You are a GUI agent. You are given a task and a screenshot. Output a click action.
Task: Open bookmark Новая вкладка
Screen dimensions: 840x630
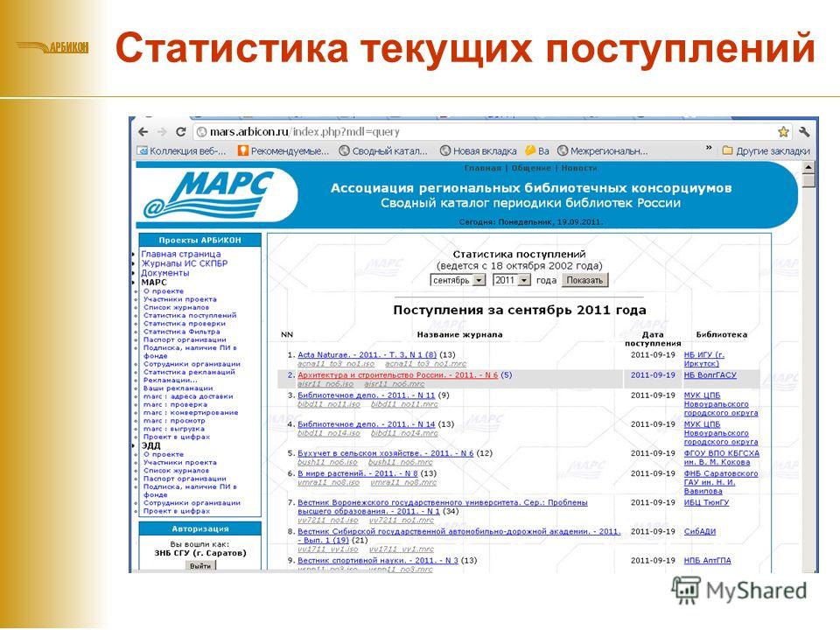tap(479, 151)
